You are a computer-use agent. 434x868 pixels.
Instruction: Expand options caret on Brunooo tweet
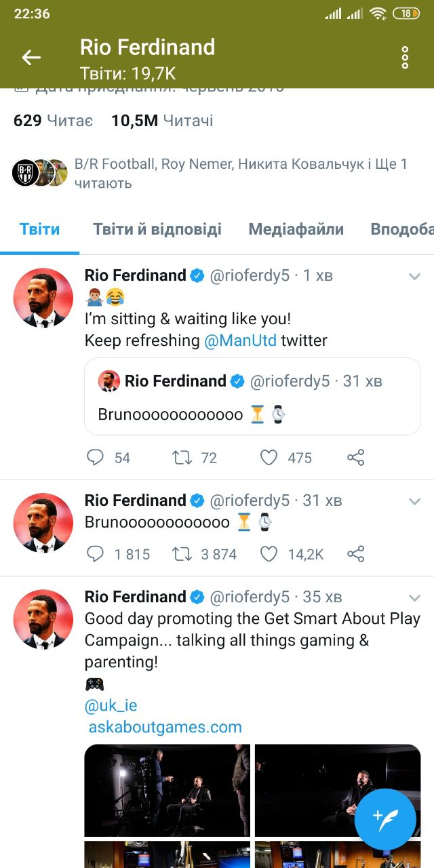pyautogui.click(x=414, y=501)
